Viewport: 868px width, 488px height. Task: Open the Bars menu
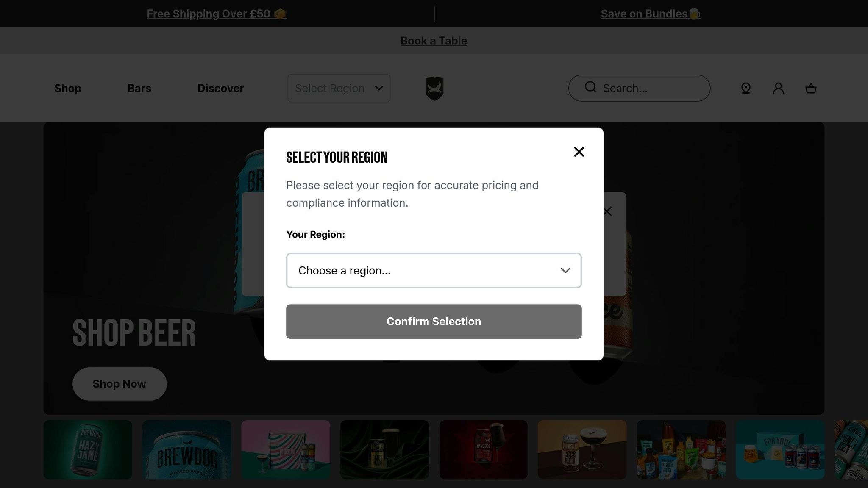[x=139, y=88]
